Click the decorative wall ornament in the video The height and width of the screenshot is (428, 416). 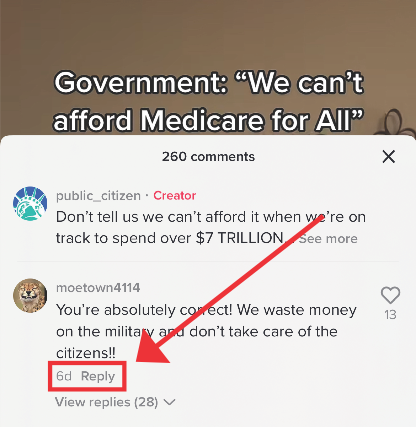pyautogui.click(x=399, y=123)
